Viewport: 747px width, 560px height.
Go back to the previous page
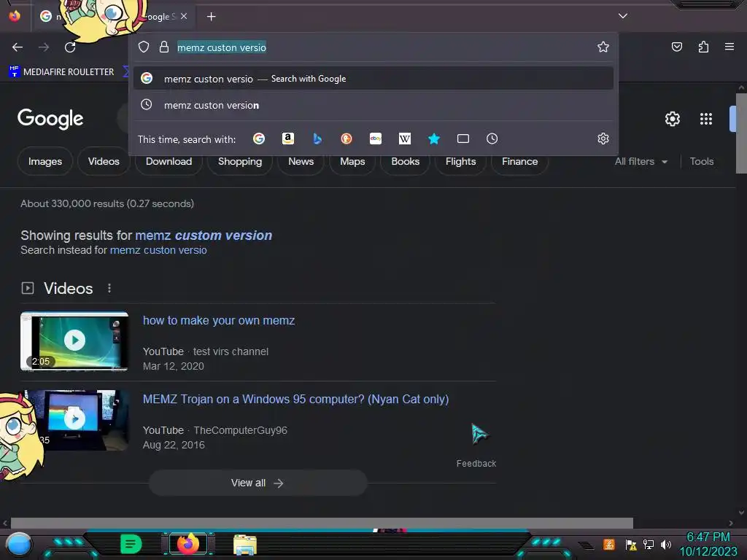tap(18, 47)
